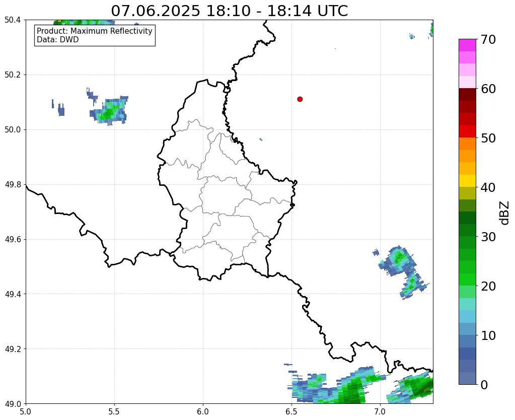This screenshot has width=515, height=420.
Task: Click the latitude axis label 49.0
Action: [13, 404]
